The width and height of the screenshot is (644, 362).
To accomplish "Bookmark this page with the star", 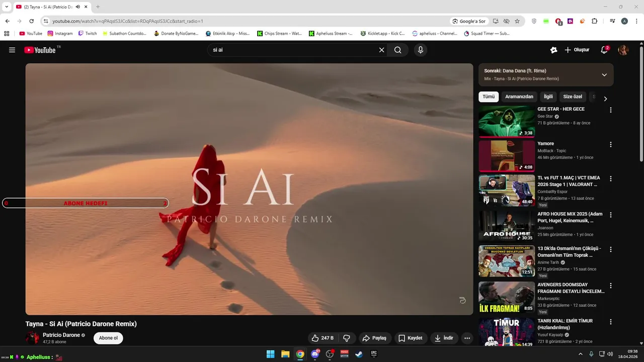I will click(517, 21).
